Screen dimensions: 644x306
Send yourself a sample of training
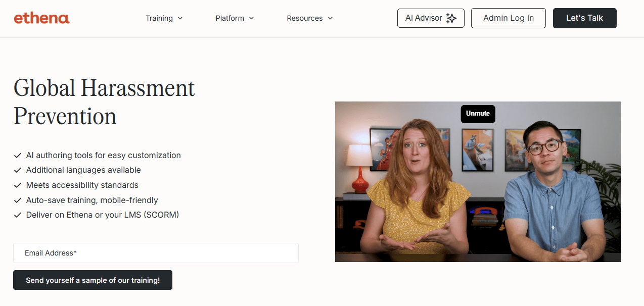(93, 280)
